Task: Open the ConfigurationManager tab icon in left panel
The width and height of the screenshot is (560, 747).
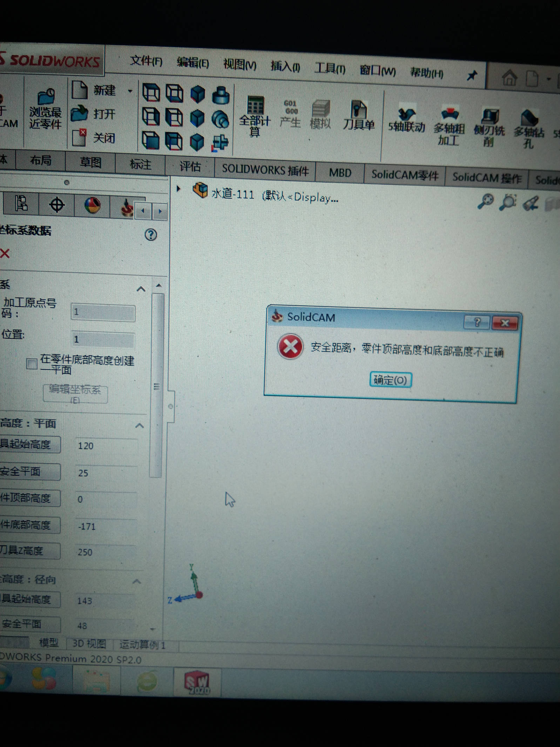Action: pyautogui.click(x=21, y=204)
